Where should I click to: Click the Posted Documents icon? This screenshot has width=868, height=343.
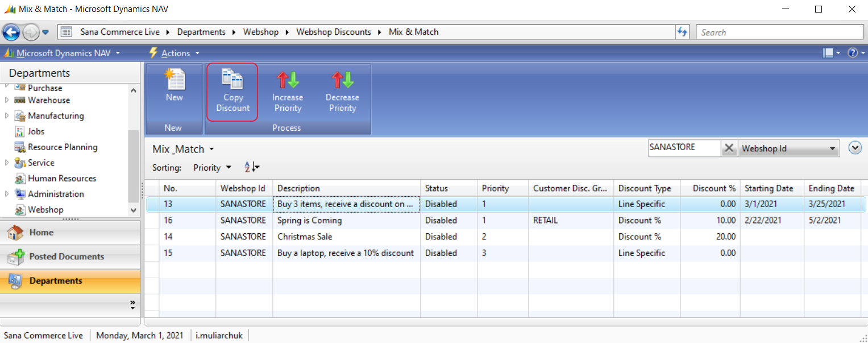(15, 257)
